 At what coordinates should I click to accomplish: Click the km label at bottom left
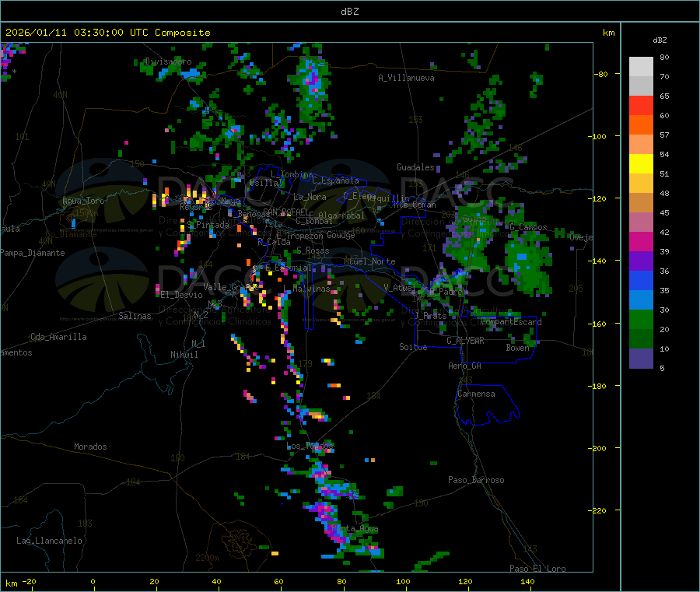(x=11, y=583)
